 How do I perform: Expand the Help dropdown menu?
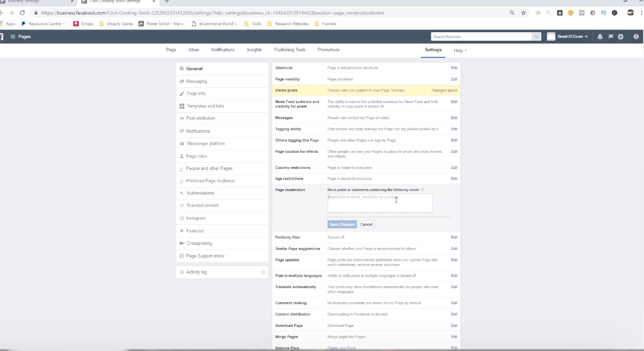[x=460, y=50]
